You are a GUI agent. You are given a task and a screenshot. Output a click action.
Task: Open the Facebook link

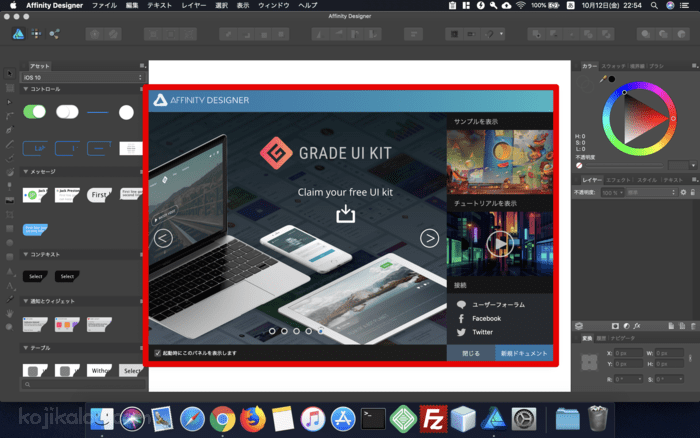[487, 318]
